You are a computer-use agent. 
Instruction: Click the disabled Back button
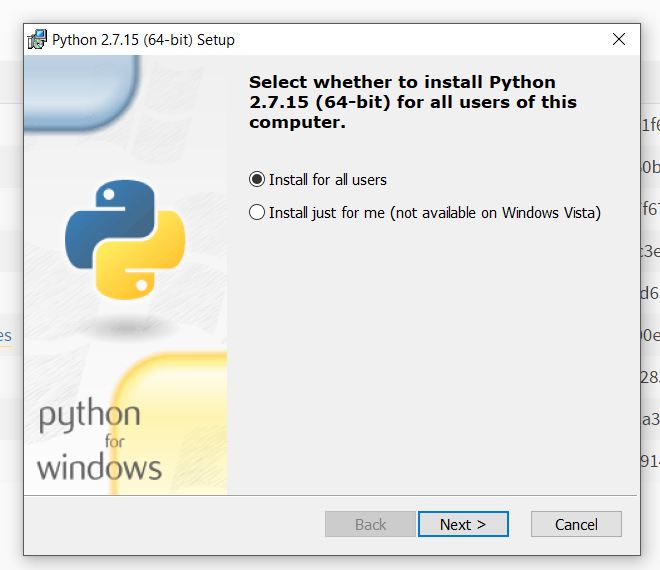(370, 524)
